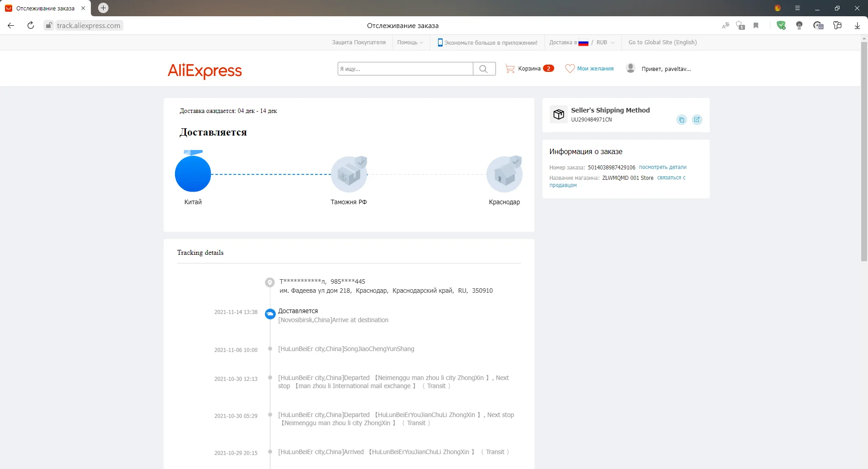
Task: Open the tracker protection shield icon
Action: click(741, 26)
